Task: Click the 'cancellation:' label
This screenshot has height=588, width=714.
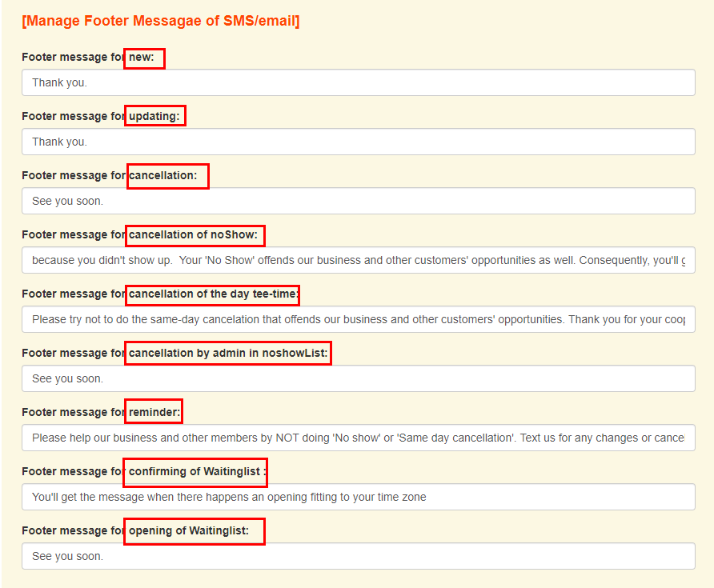Action: click(x=167, y=176)
